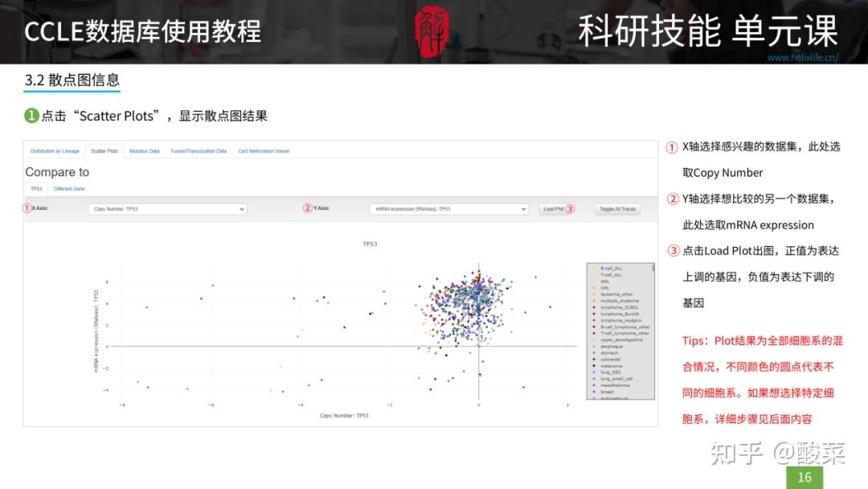Click the "Copy Number: TP53" x-axis title
Image resolution: width=868 pixels, height=489 pixels.
(x=344, y=416)
